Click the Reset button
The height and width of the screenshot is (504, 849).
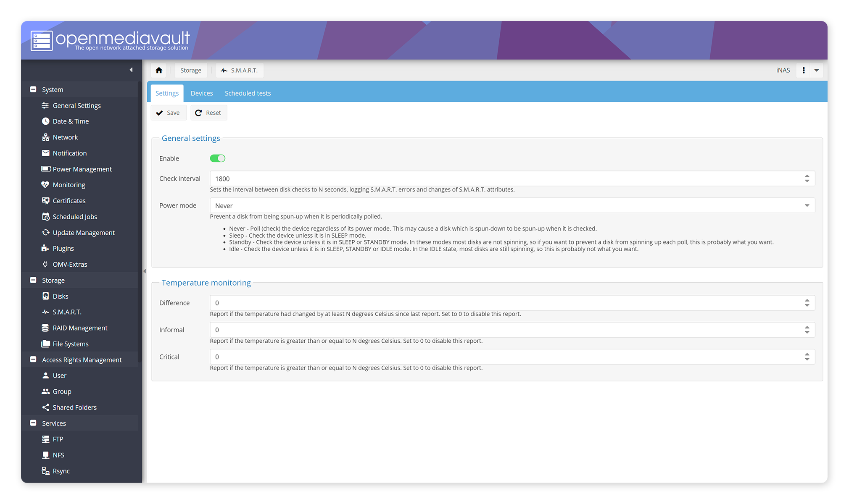(208, 113)
